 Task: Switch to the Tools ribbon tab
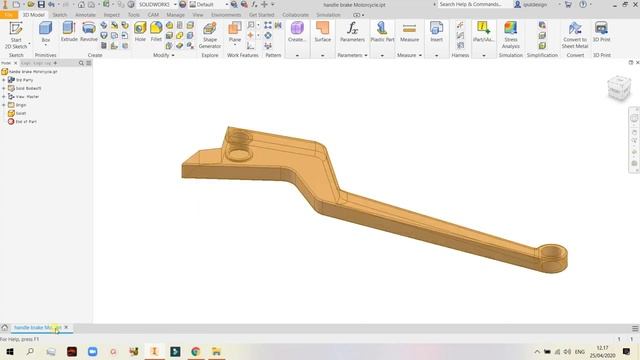coord(133,15)
